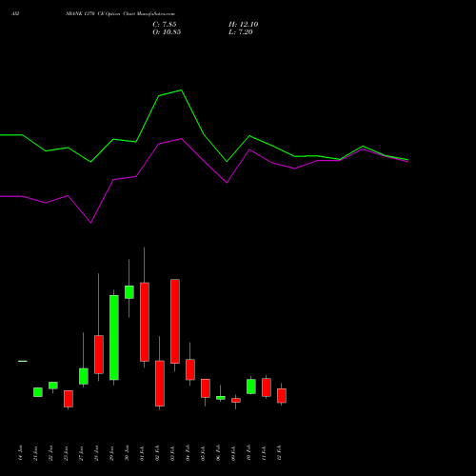Click the long red candle for 03 Feb

point(175,321)
